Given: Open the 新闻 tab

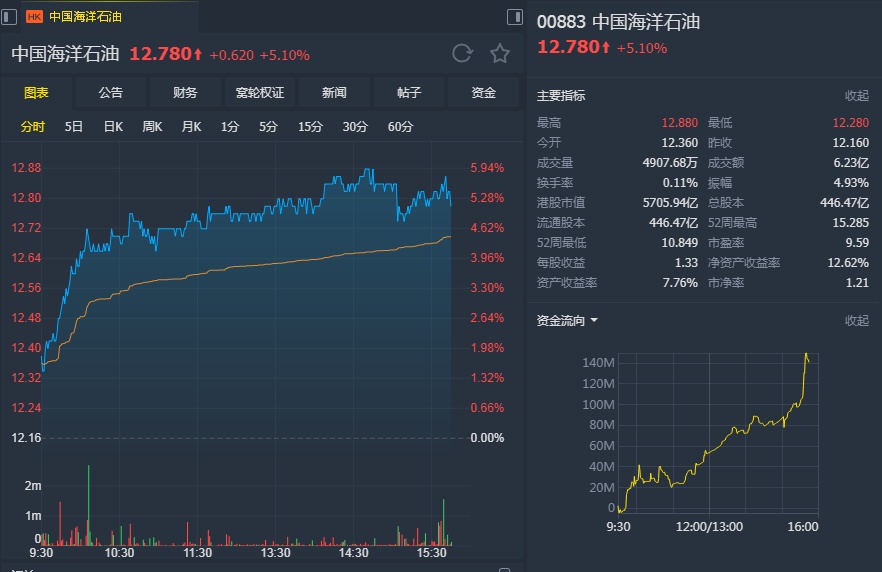Looking at the screenshot, I should coord(334,93).
